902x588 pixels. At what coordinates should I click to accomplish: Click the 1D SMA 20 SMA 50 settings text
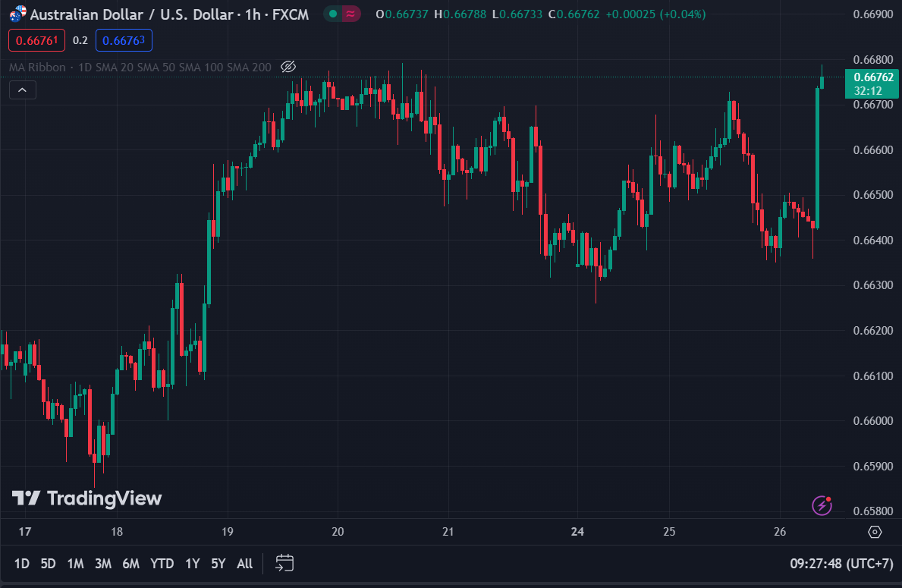[x=175, y=68]
